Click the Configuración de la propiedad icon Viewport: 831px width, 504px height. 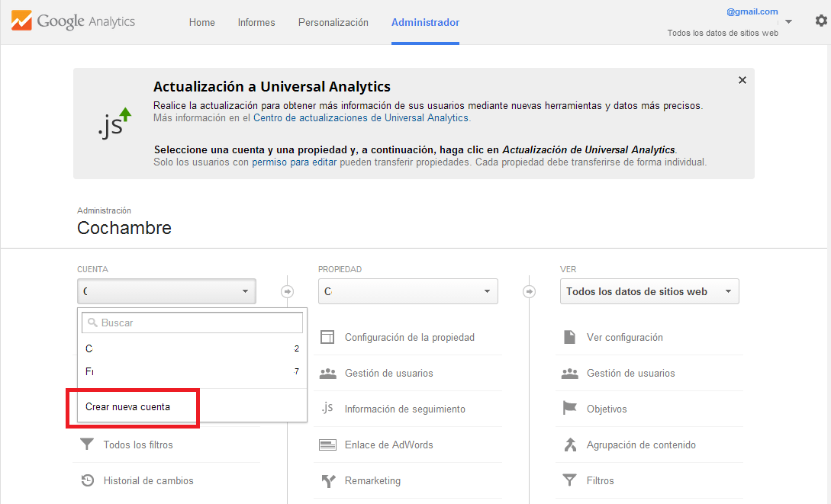click(x=327, y=337)
